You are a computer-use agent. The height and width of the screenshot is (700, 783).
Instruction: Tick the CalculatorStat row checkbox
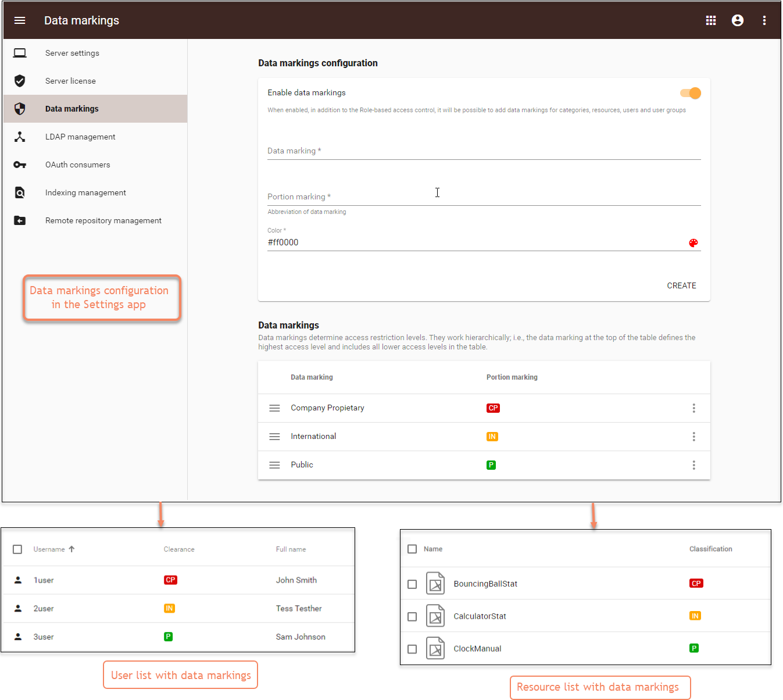[x=412, y=616]
